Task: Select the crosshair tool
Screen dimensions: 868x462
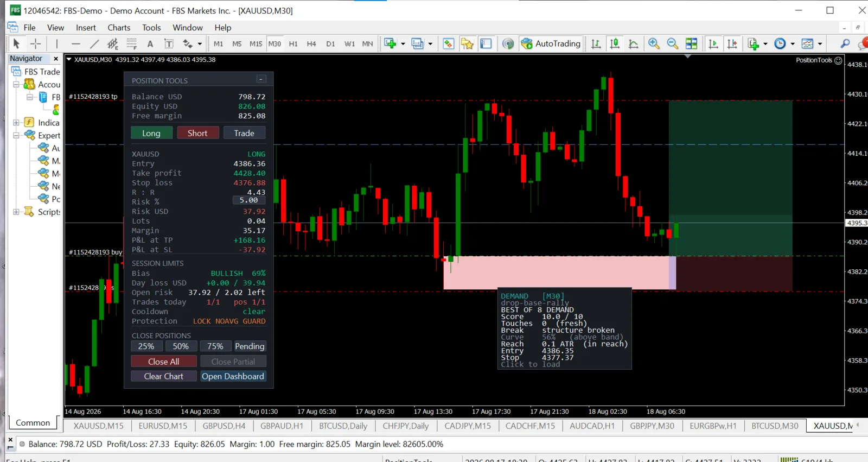Action: pyautogui.click(x=36, y=43)
